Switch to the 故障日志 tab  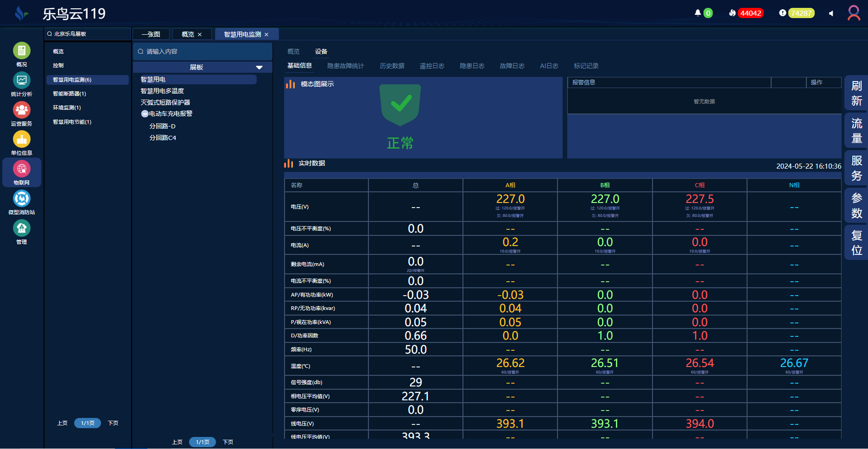(x=512, y=66)
